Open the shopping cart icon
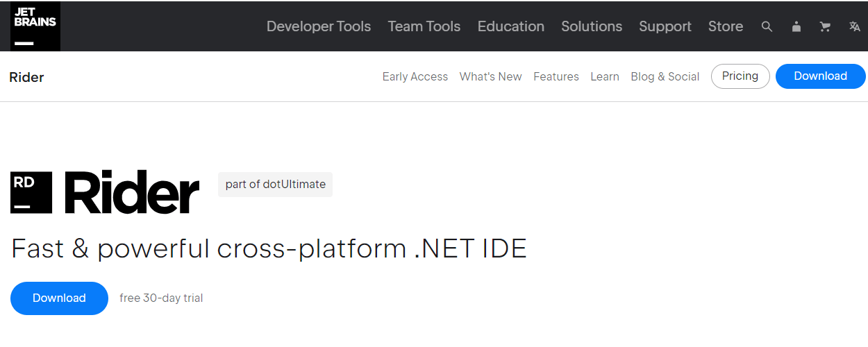Image resolution: width=868 pixels, height=347 pixels. click(825, 26)
